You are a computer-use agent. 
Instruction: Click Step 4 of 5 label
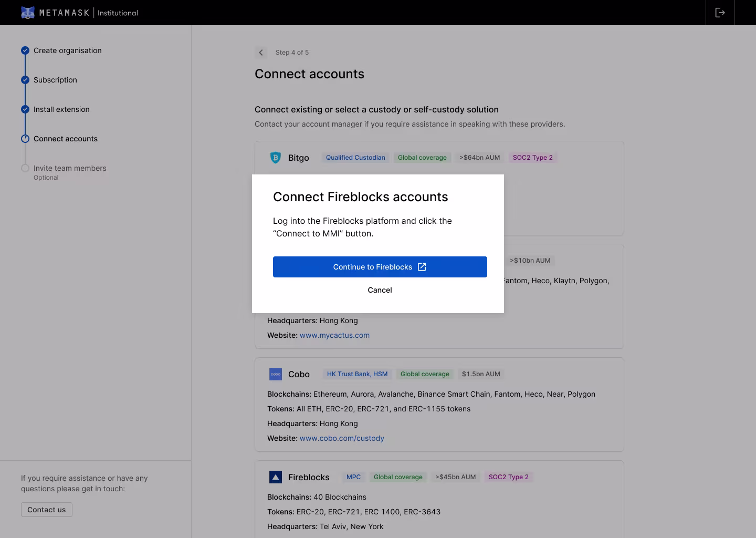292,53
